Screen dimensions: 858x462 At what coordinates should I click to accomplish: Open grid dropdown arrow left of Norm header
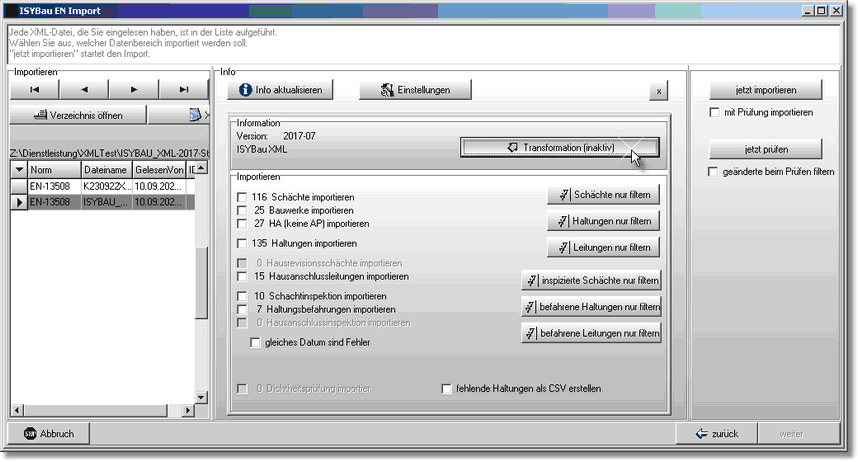point(19,170)
